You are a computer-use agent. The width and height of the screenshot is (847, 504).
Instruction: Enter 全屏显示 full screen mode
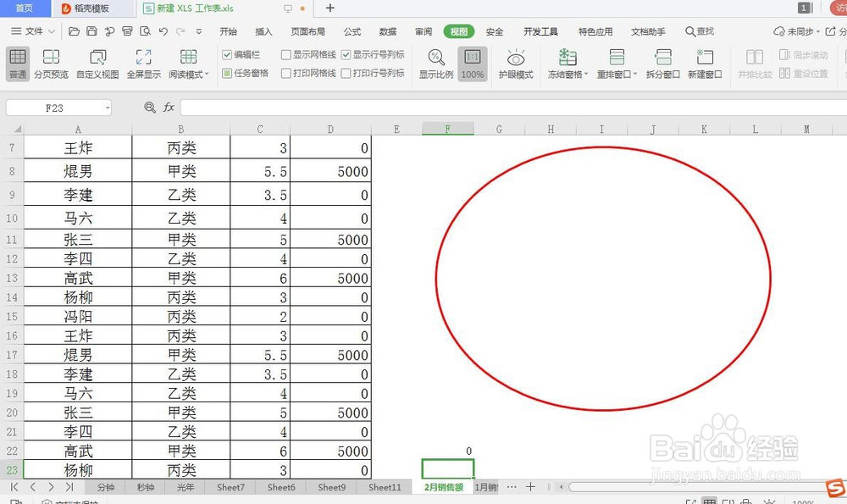(144, 64)
